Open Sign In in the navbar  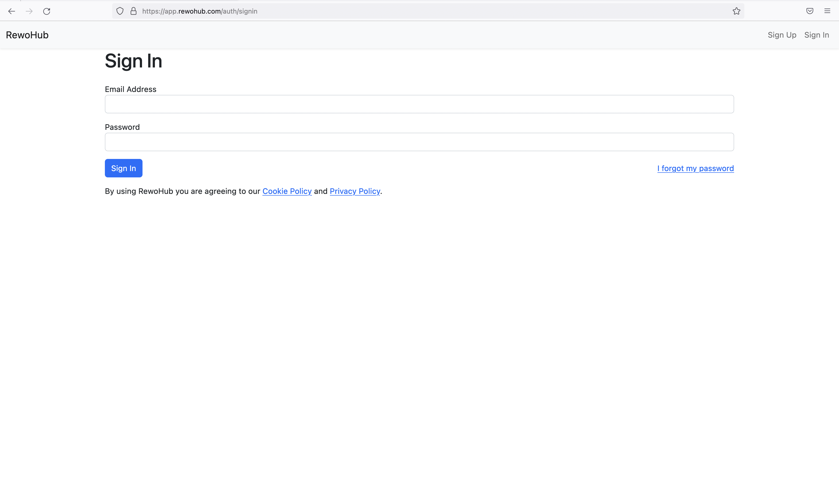tap(816, 35)
